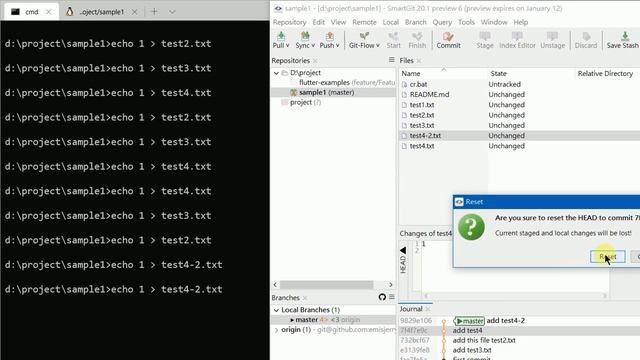Viewport: 640px width, 360px height.
Task: Open the Branch menu
Action: 416,22
